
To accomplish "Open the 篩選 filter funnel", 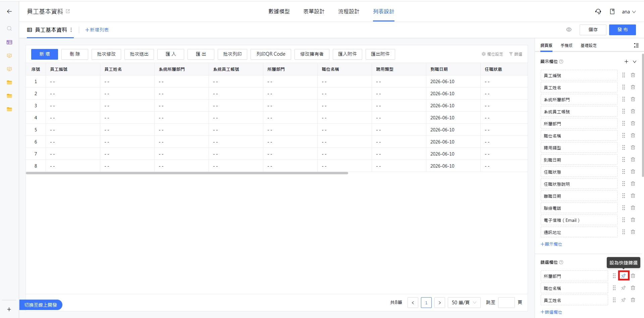I will coord(516,54).
